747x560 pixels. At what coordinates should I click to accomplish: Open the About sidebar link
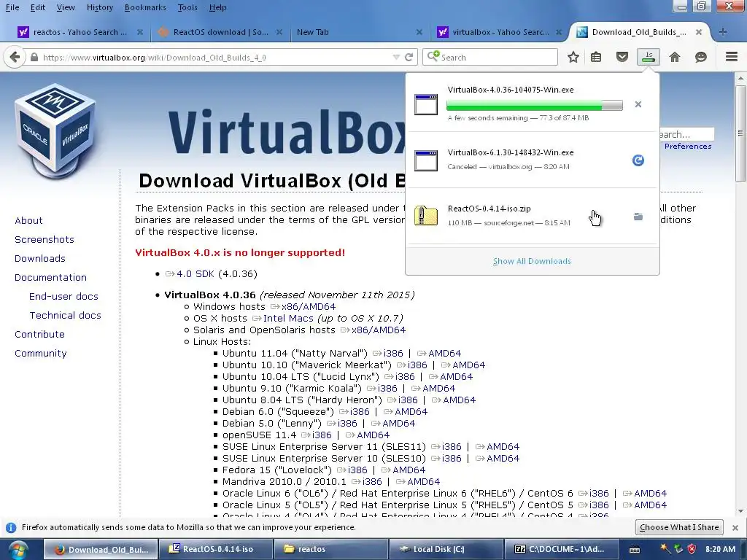coord(28,220)
